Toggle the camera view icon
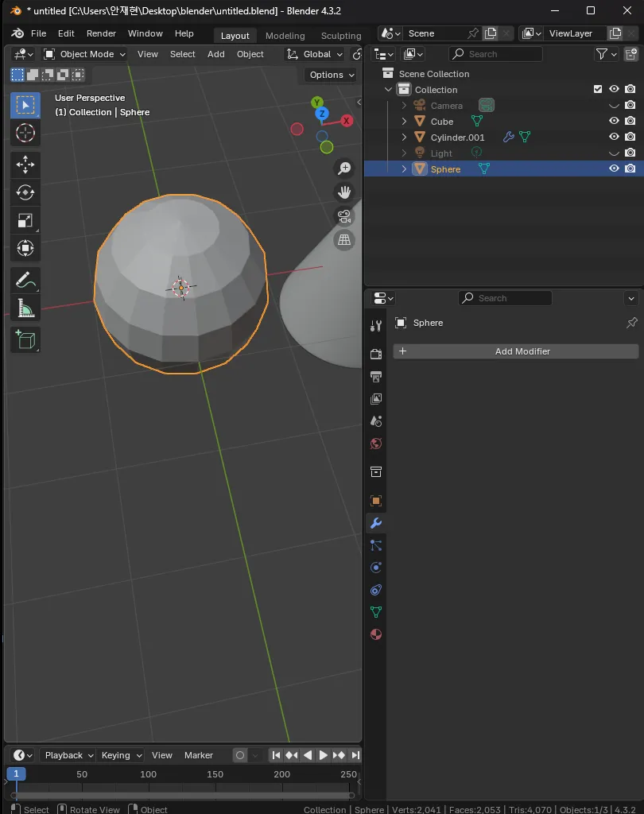The height and width of the screenshot is (814, 644). pos(344,216)
